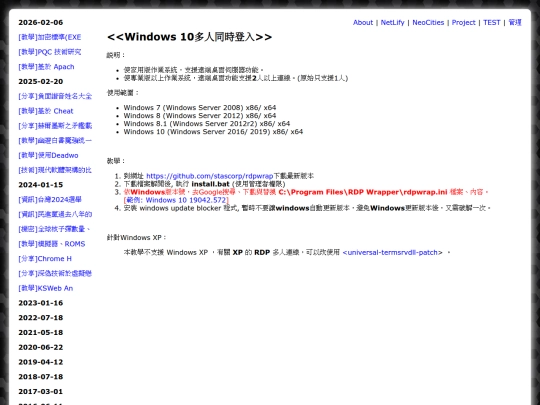Expand the 2020-06-22 date group
540x405 pixels.
(41, 347)
